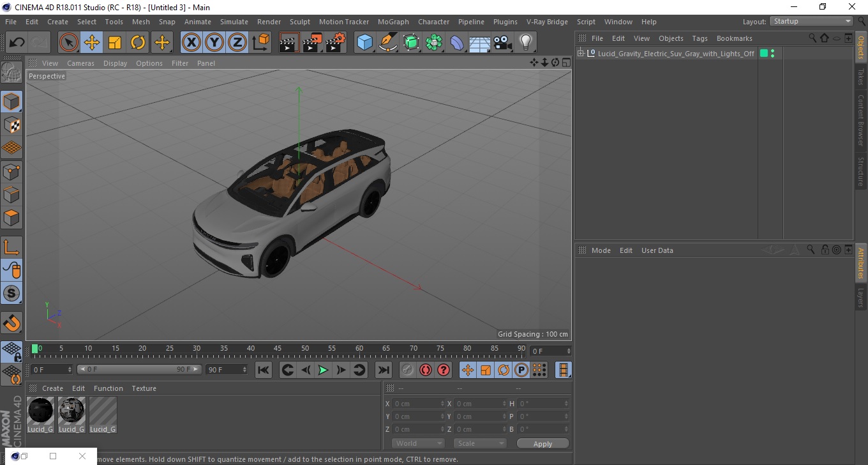The height and width of the screenshot is (465, 868).
Task: Click the green layer color swatch
Action: [763, 54]
